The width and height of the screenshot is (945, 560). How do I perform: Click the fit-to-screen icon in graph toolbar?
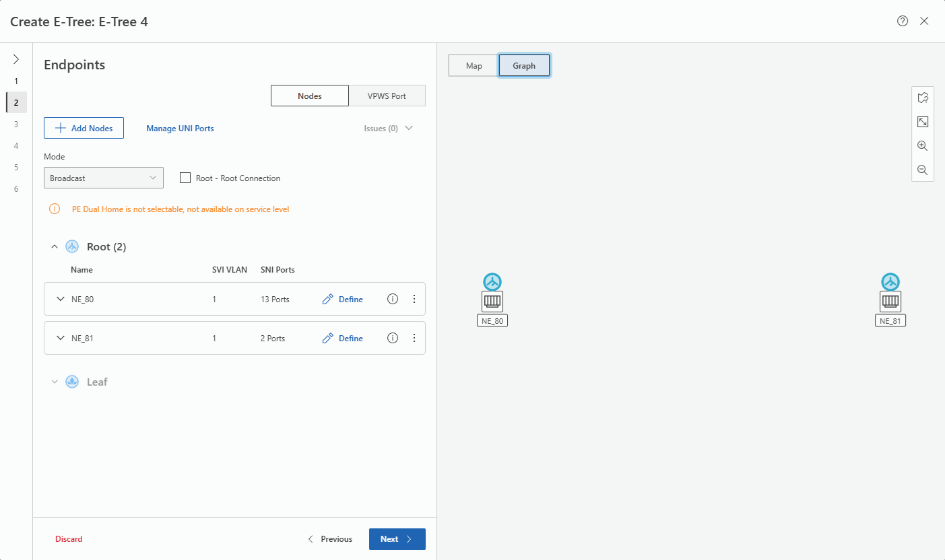point(922,122)
